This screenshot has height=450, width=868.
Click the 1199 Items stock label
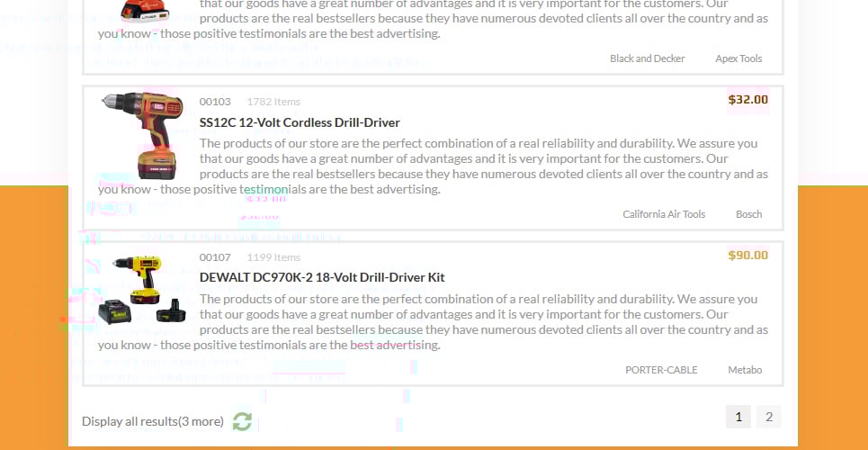(273, 257)
